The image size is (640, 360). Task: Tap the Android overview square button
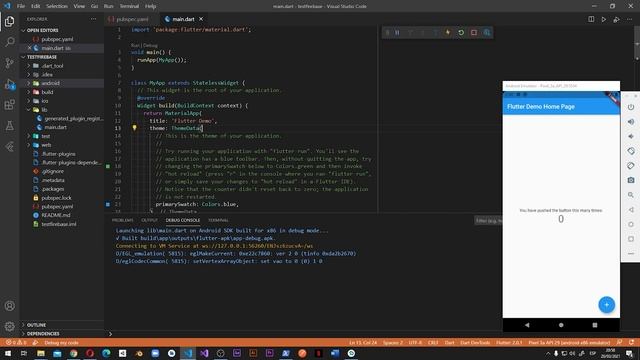point(595,325)
